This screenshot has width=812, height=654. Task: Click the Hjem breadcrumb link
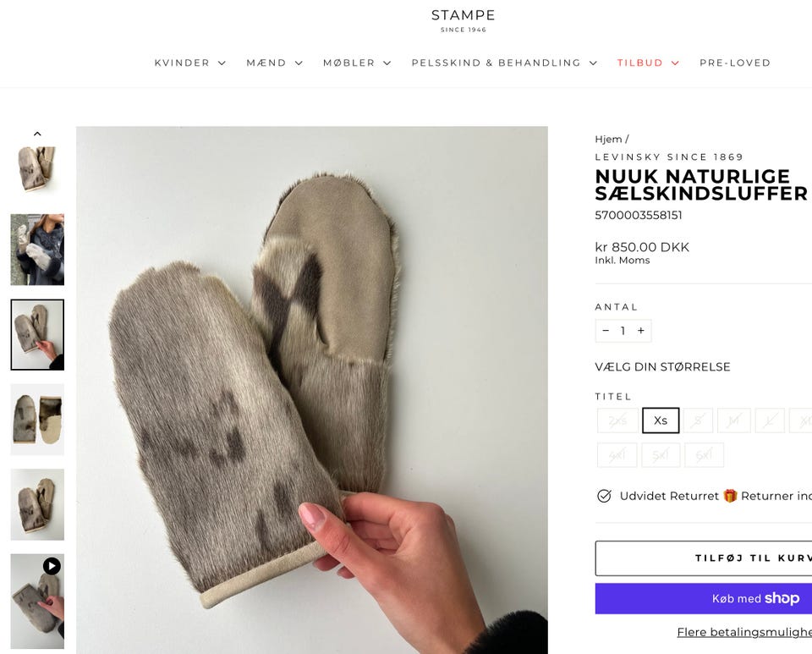coord(608,139)
